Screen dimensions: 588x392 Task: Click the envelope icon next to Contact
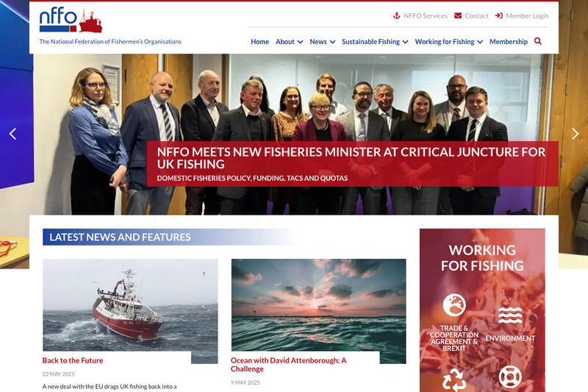tap(458, 15)
